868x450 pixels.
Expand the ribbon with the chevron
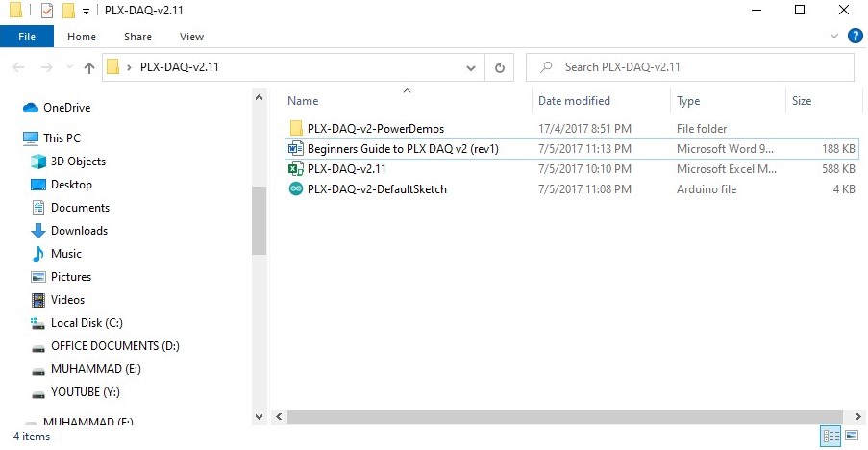tap(834, 37)
